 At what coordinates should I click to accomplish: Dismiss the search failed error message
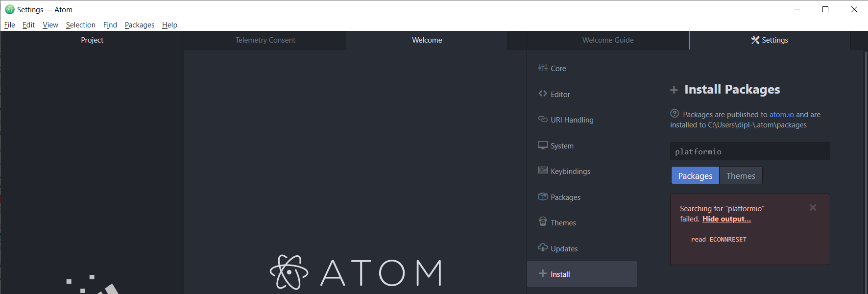pyautogui.click(x=813, y=208)
